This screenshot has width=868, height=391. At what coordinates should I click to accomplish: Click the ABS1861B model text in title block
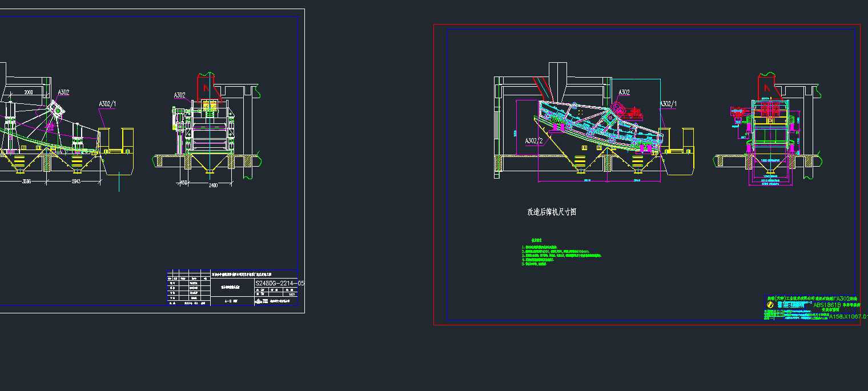click(827, 305)
